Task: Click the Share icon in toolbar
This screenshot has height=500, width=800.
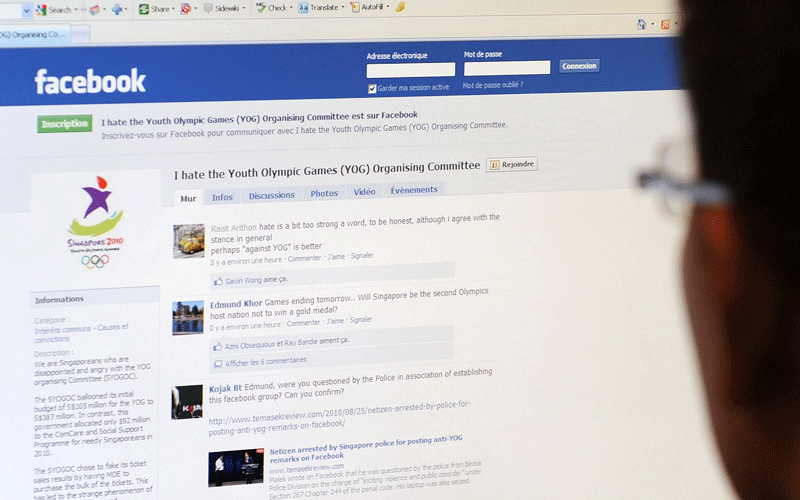Action: (x=144, y=9)
